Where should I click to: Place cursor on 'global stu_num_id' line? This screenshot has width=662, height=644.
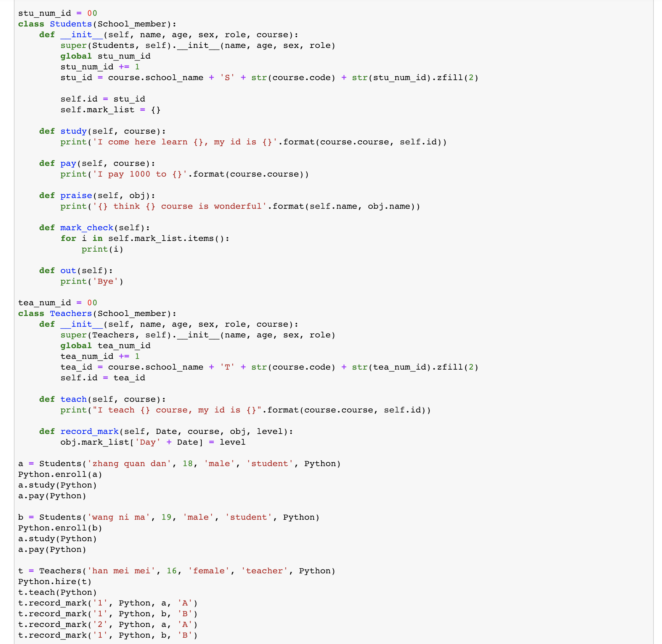click(x=105, y=56)
